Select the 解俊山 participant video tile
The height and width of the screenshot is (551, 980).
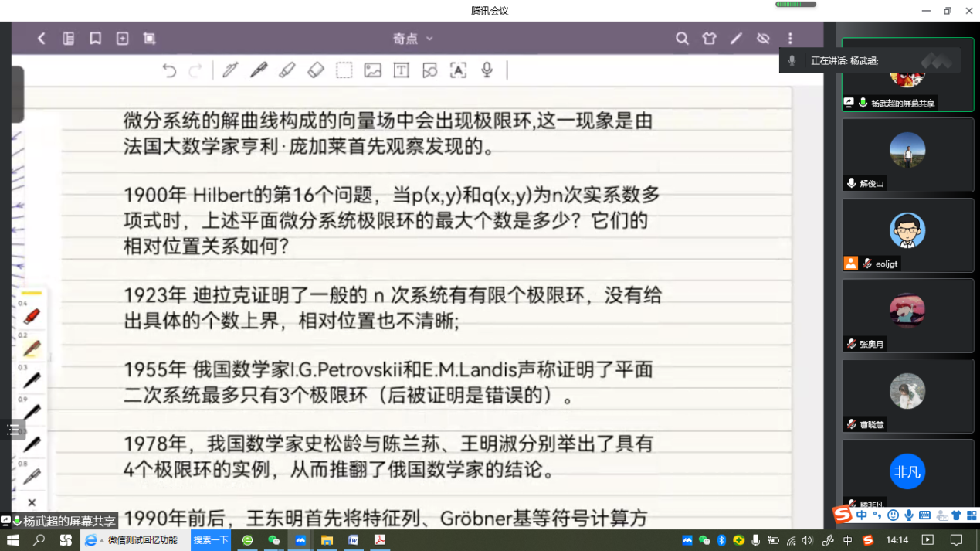click(907, 155)
